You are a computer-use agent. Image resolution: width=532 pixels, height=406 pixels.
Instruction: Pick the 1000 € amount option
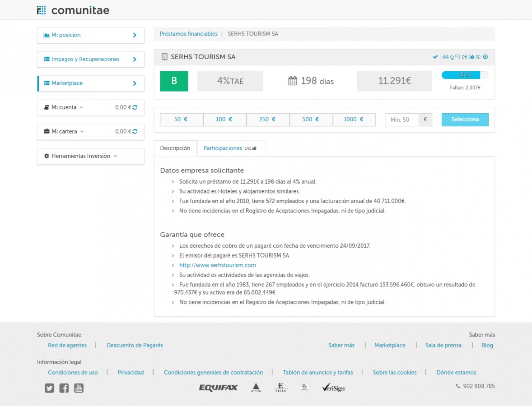point(354,120)
